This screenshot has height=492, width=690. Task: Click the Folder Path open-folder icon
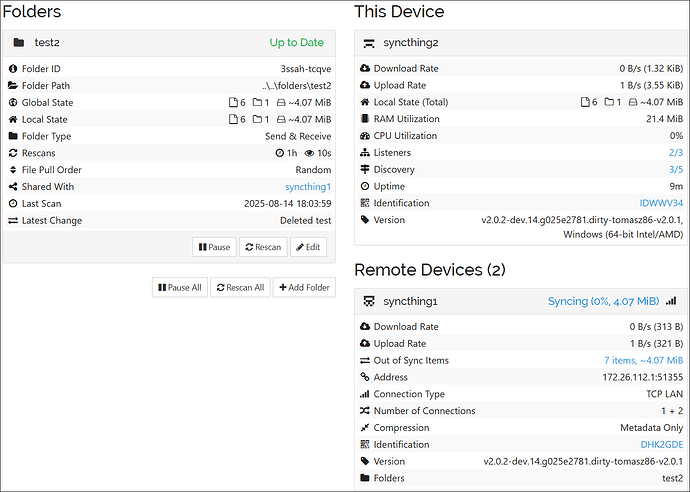point(13,85)
